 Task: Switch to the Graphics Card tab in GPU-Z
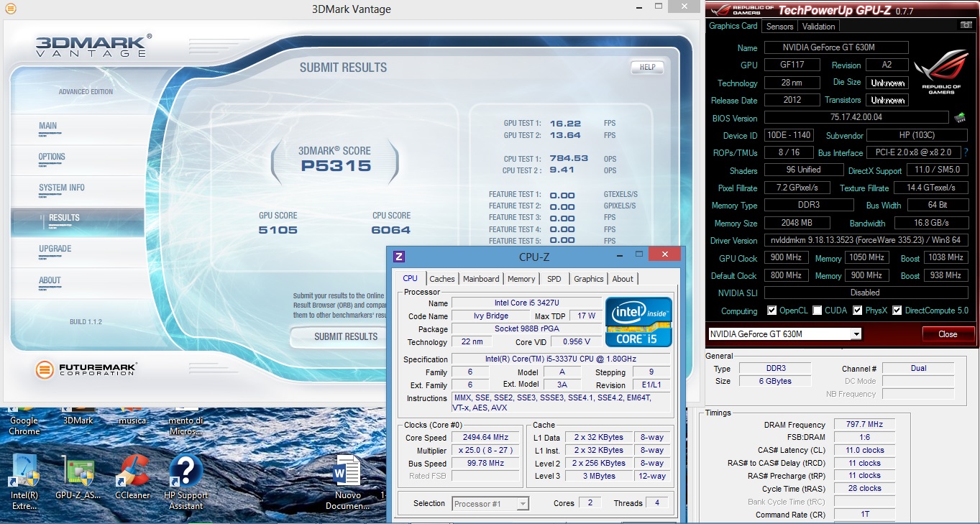pyautogui.click(x=733, y=26)
